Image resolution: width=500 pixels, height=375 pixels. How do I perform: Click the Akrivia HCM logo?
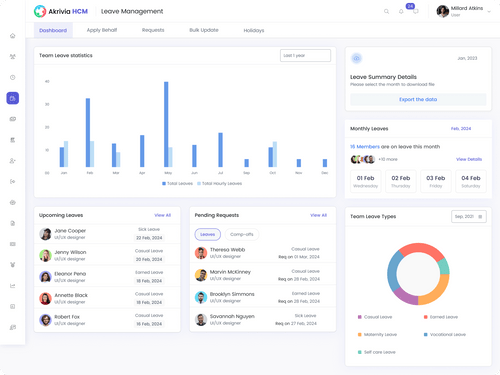click(x=61, y=11)
